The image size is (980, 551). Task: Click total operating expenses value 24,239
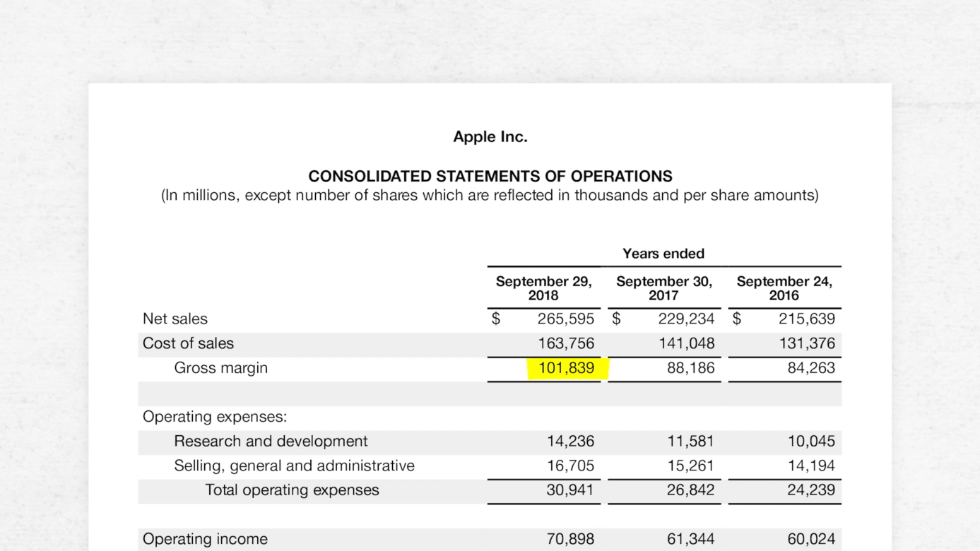[x=811, y=490]
